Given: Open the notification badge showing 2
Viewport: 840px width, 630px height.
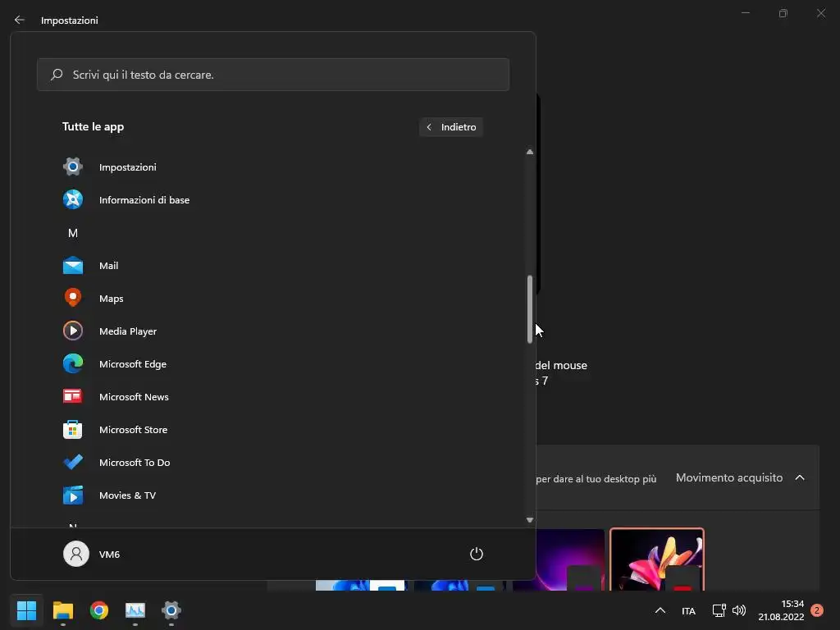Looking at the screenshot, I should click(x=817, y=610).
